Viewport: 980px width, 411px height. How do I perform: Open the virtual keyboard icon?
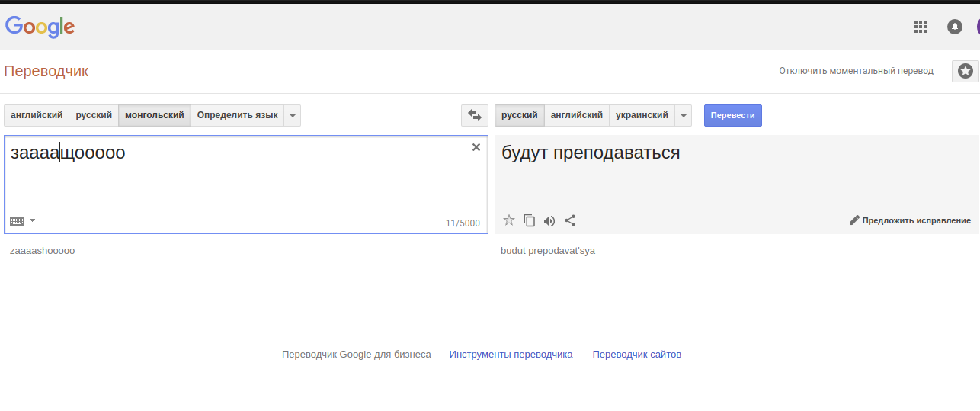[x=17, y=221]
